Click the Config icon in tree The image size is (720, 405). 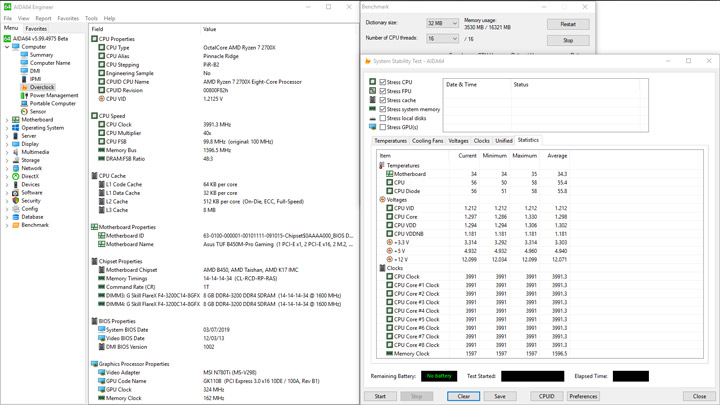click(x=16, y=209)
